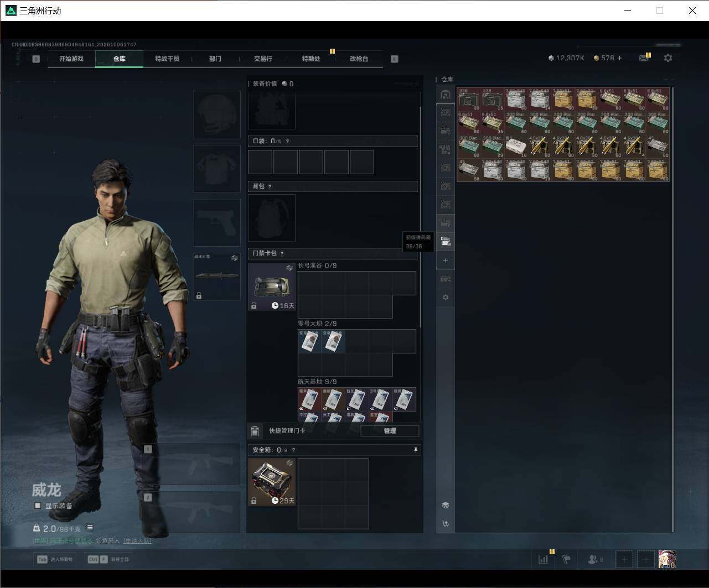This screenshot has width=709, height=588.
Task: Click the player avatar in the bottom bar
Action: tap(667, 559)
